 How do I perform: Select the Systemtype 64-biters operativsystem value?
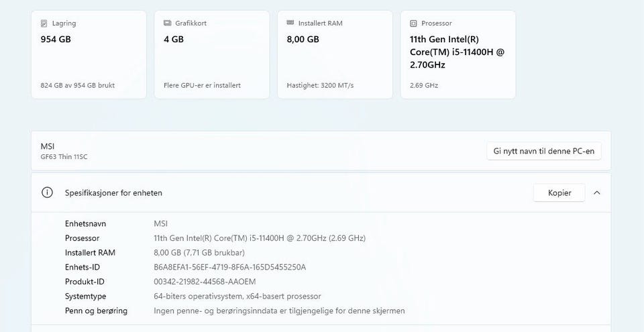(x=237, y=296)
